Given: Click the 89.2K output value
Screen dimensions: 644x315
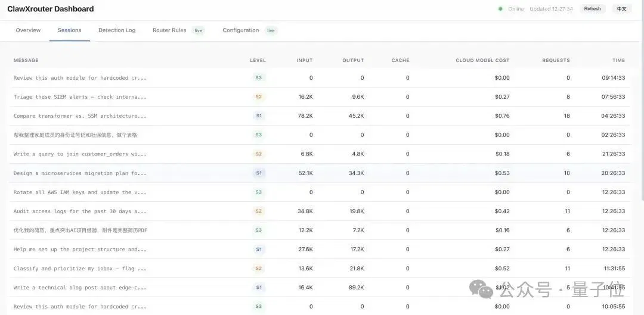Looking at the screenshot, I should [356, 288].
